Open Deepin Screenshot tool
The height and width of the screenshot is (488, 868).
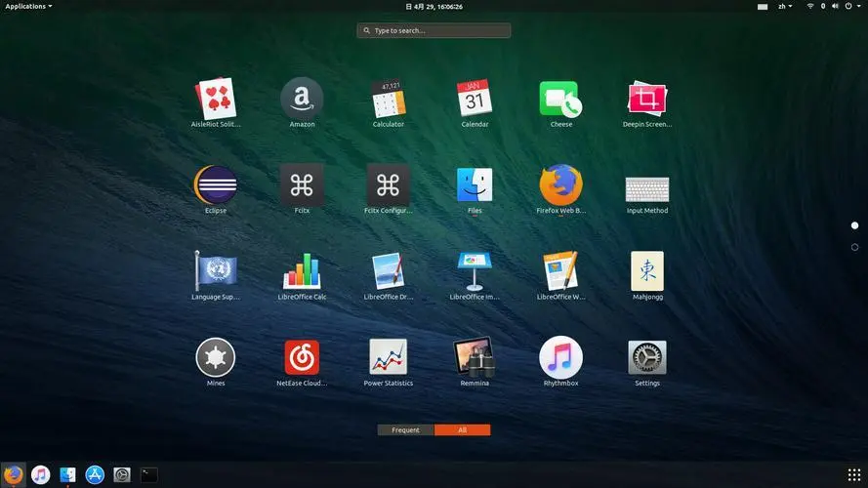click(x=647, y=99)
